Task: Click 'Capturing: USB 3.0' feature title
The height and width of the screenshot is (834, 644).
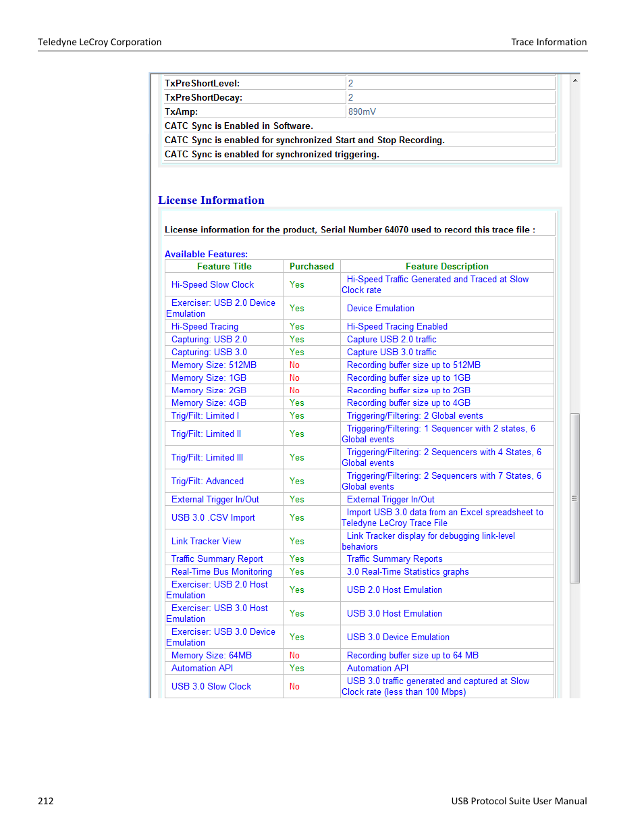Action: [209, 353]
